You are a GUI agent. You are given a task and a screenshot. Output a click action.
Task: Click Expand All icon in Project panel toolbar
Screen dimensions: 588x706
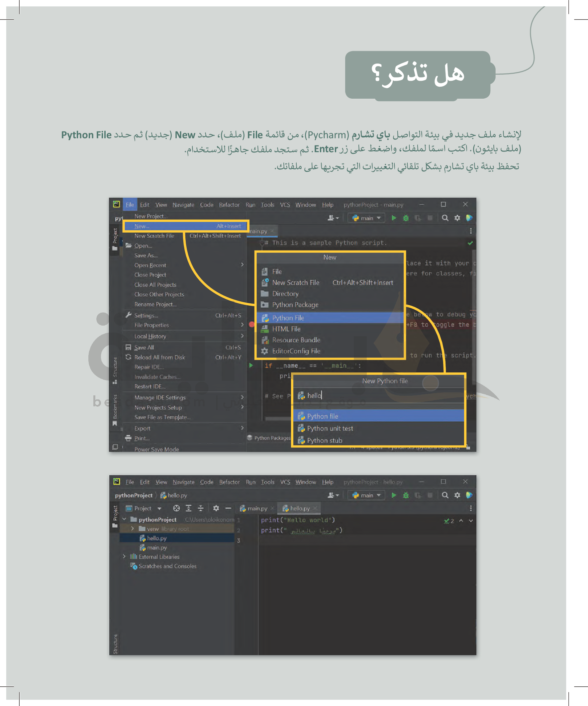[x=189, y=508]
